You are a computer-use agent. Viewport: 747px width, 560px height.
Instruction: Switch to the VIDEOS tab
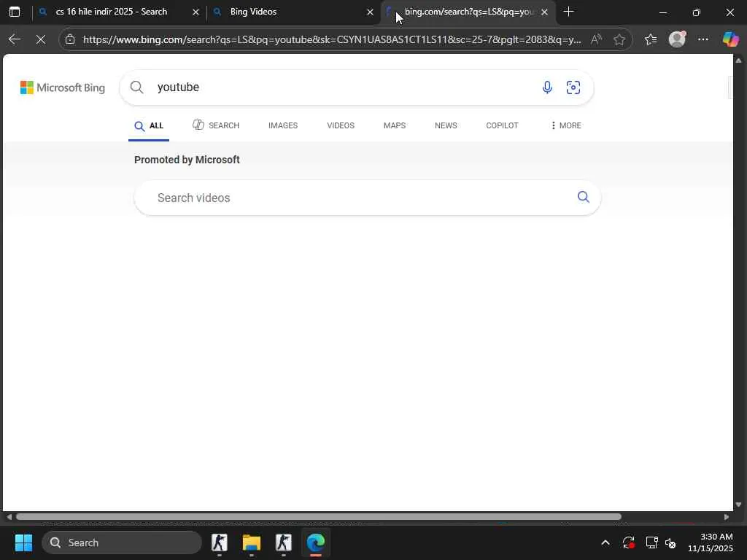[x=341, y=125]
